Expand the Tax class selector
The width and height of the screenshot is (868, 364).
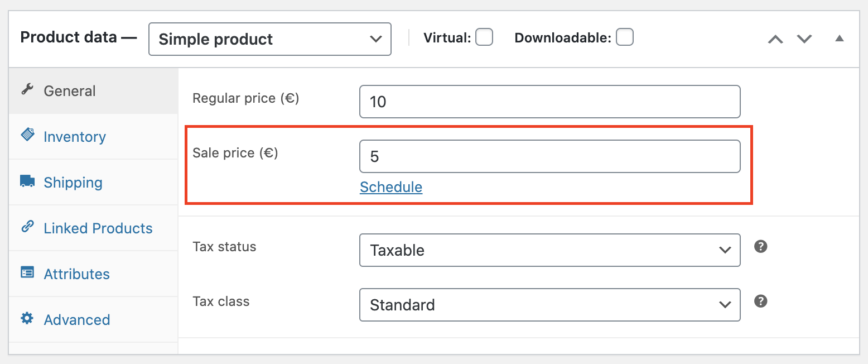pyautogui.click(x=549, y=305)
